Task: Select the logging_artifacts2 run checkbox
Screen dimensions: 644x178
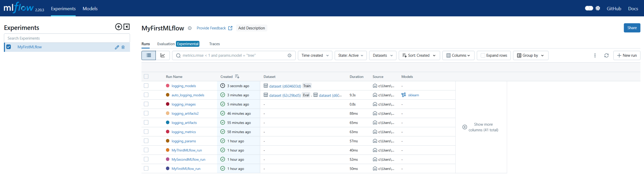Action: point(146,113)
